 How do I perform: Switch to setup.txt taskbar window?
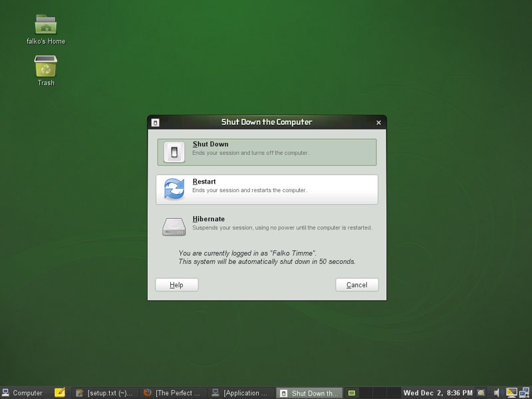tap(105, 393)
